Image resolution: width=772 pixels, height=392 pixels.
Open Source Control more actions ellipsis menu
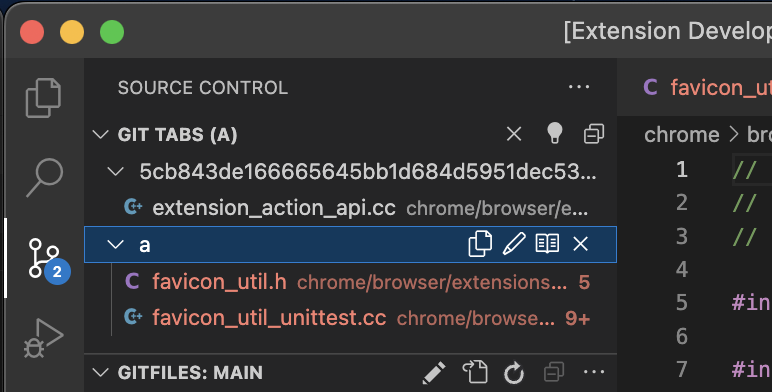point(579,87)
